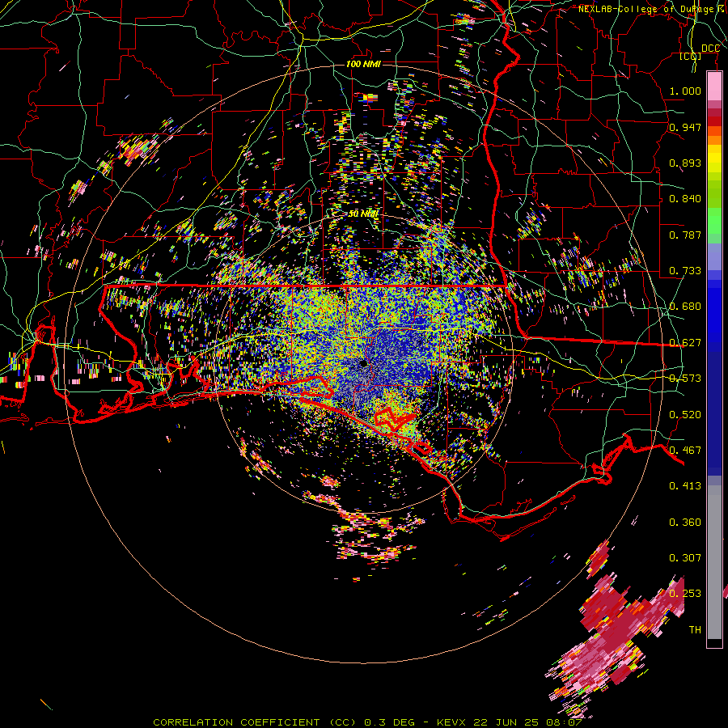Click the DCC product label above the legend
The image size is (728, 728).
point(710,49)
